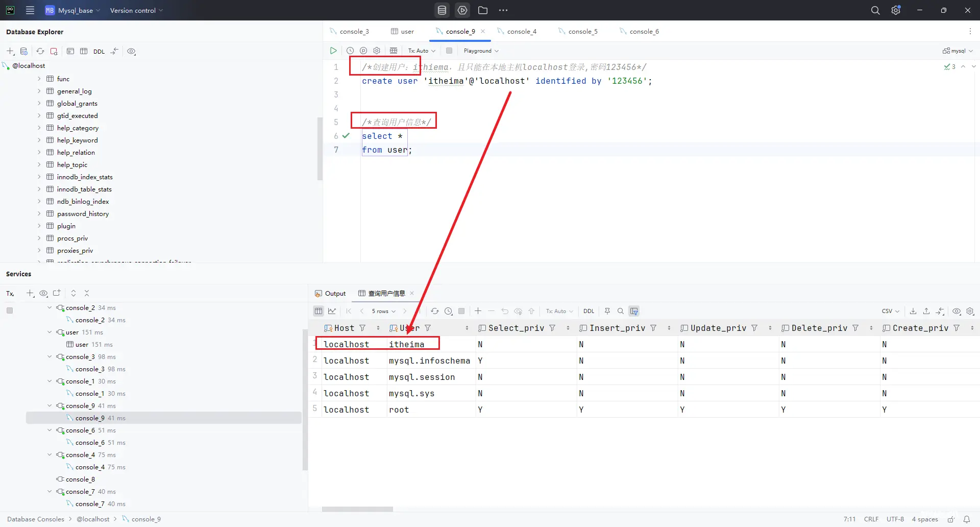Filter the User column

tap(428, 328)
